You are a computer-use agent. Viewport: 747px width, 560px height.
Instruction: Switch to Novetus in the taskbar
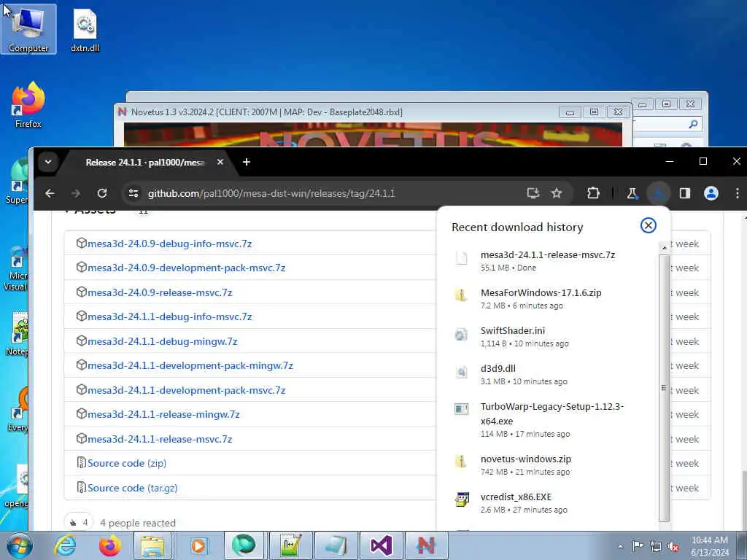tap(426, 545)
